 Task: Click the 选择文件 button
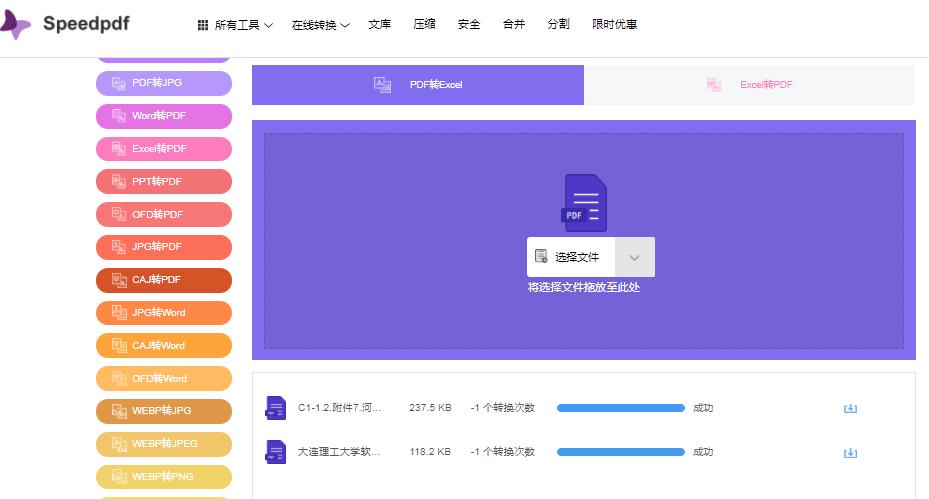[571, 257]
